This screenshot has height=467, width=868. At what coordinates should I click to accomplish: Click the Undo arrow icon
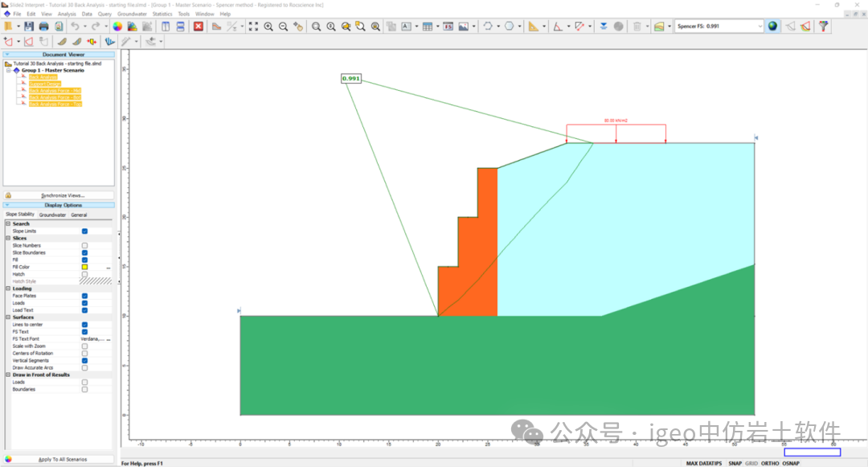[75, 27]
